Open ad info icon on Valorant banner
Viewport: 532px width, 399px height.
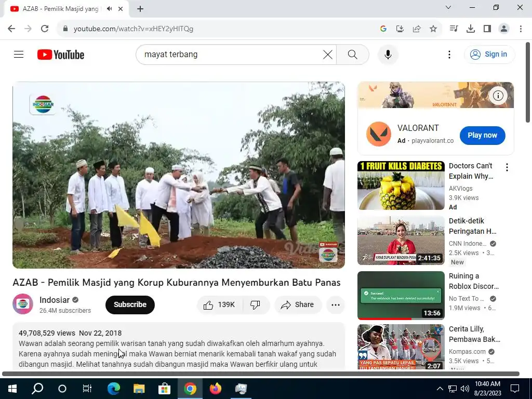(498, 96)
